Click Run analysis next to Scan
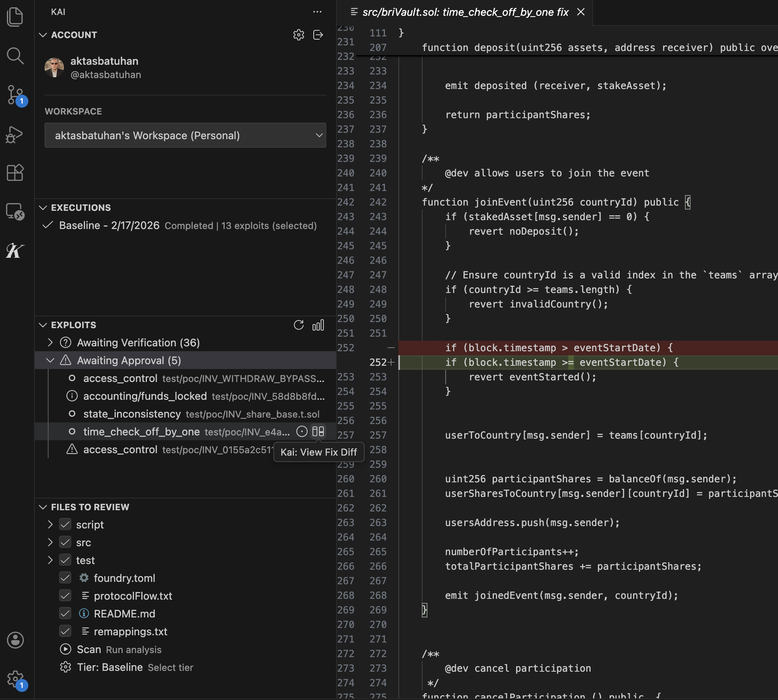 pos(134,649)
